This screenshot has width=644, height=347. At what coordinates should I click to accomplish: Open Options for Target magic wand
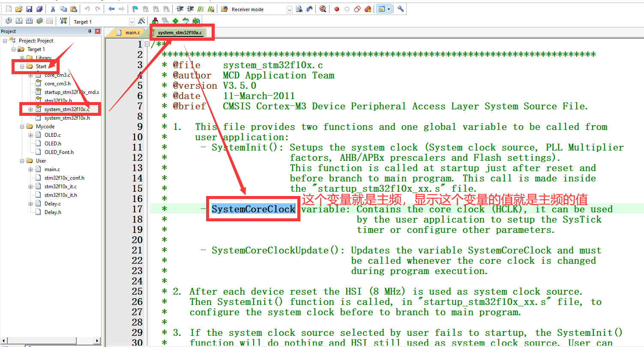click(x=141, y=21)
